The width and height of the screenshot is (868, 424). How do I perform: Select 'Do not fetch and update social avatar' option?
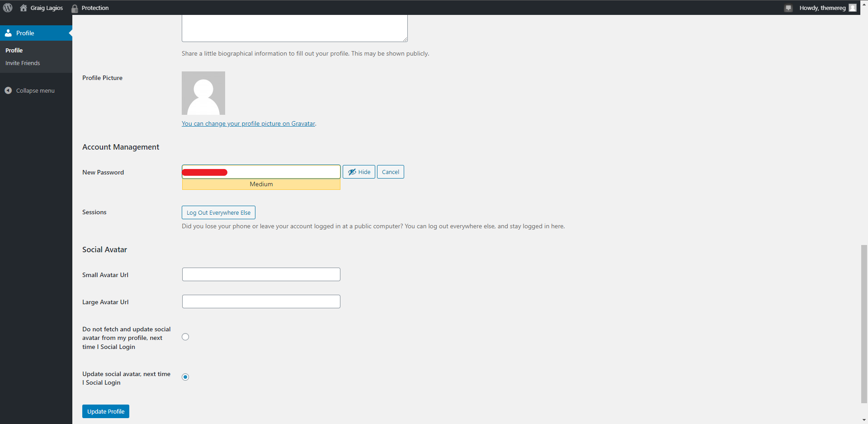point(185,337)
